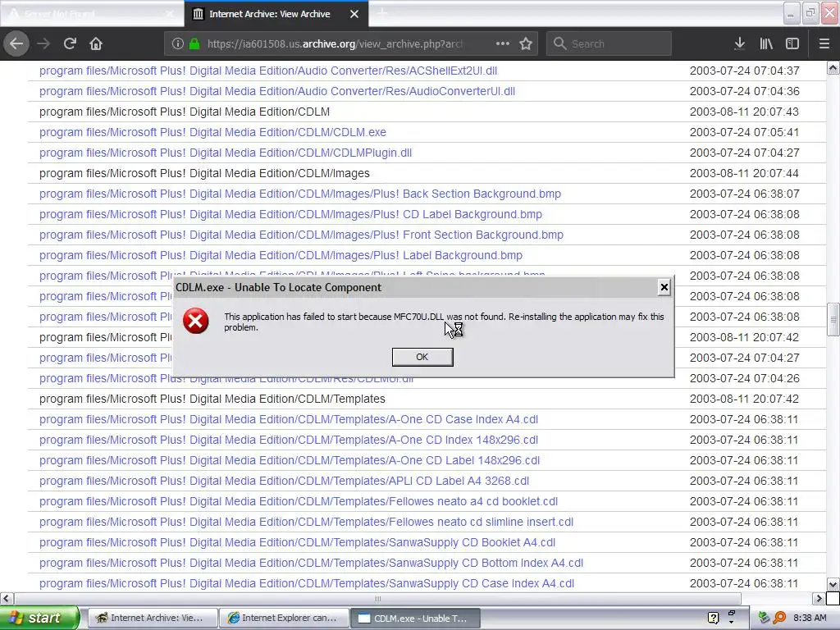Switch to Internet Explorer taskbar button

click(x=285, y=618)
